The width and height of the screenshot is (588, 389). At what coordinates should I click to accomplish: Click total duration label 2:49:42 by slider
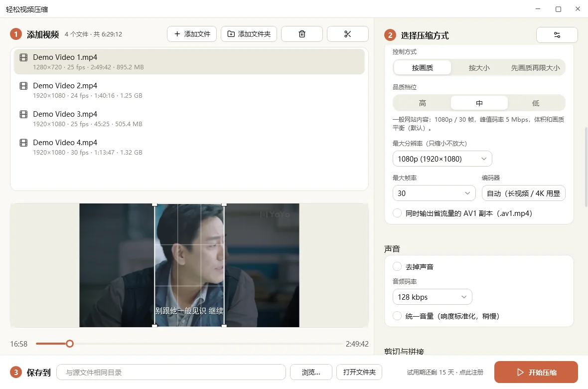(357, 344)
